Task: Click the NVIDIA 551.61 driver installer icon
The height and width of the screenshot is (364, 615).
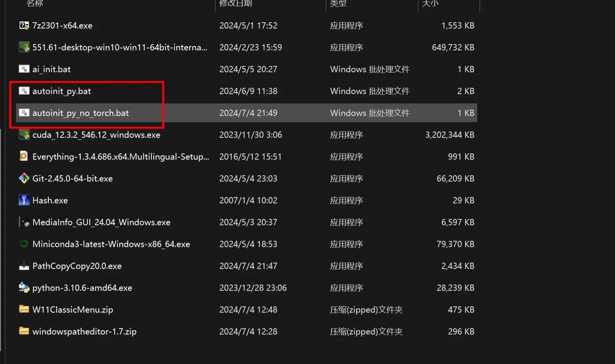Action: (x=24, y=47)
